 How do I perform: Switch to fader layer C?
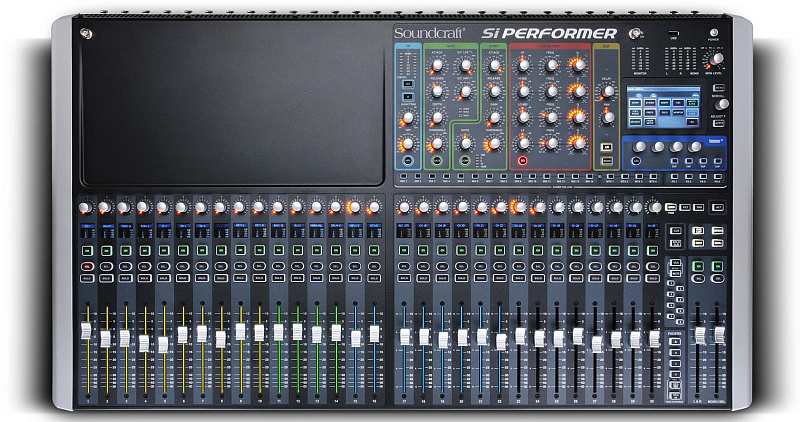(674, 363)
